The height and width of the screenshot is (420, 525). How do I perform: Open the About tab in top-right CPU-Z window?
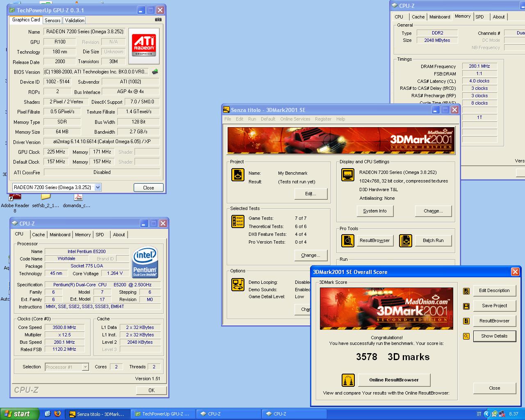point(499,17)
